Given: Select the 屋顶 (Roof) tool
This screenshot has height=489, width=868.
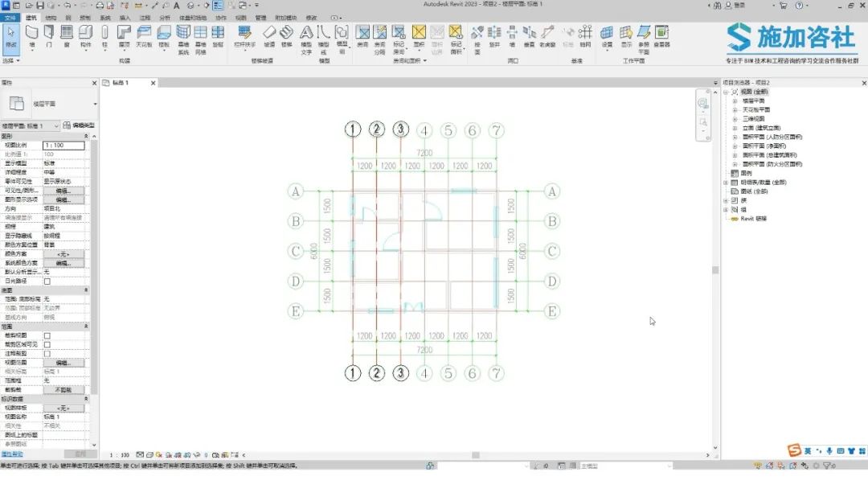Looking at the screenshot, I should [x=124, y=36].
